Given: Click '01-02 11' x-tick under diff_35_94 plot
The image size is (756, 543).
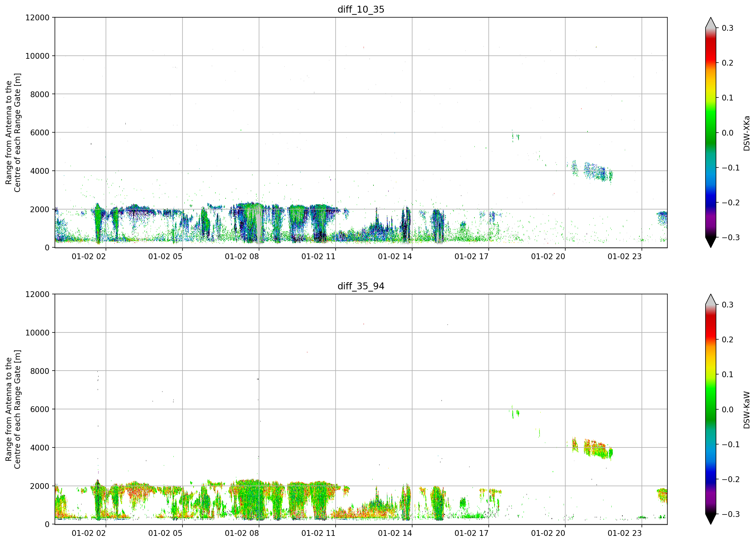Looking at the screenshot, I should coord(318,533).
